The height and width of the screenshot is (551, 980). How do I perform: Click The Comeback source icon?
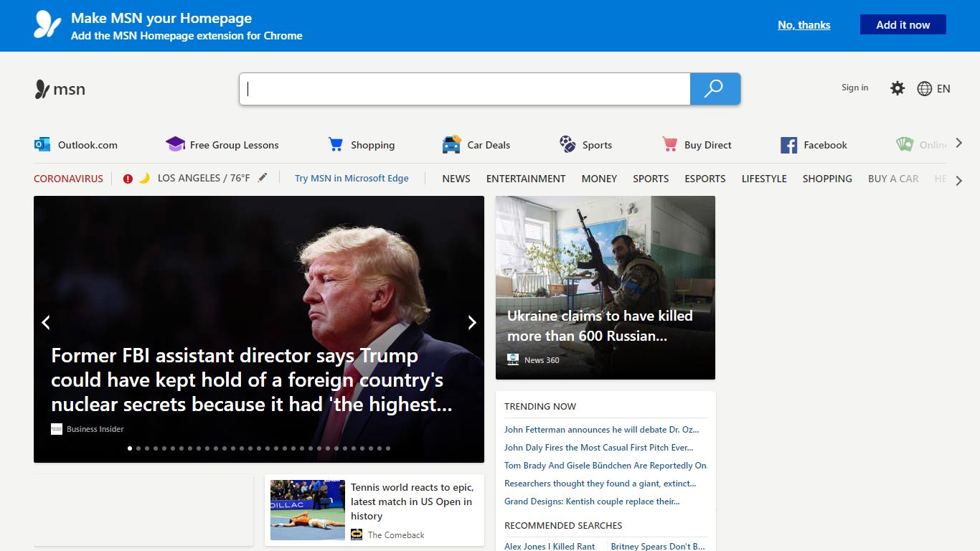357,534
